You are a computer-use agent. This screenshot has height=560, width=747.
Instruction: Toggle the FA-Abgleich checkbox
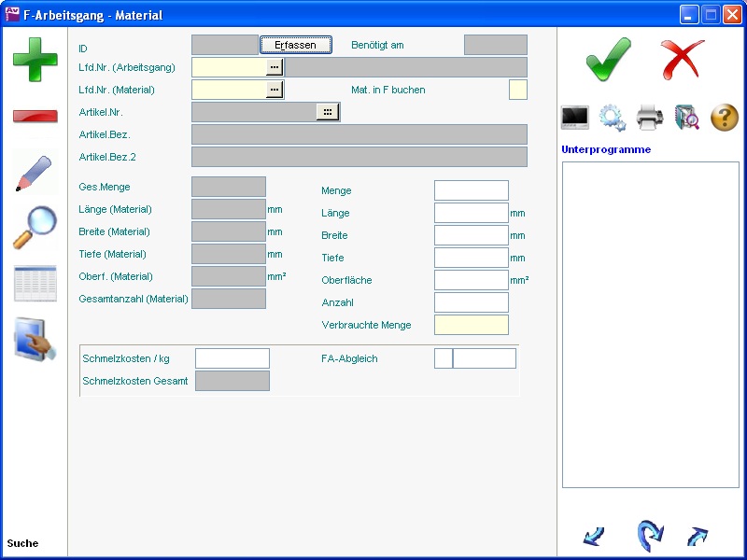tap(443, 358)
